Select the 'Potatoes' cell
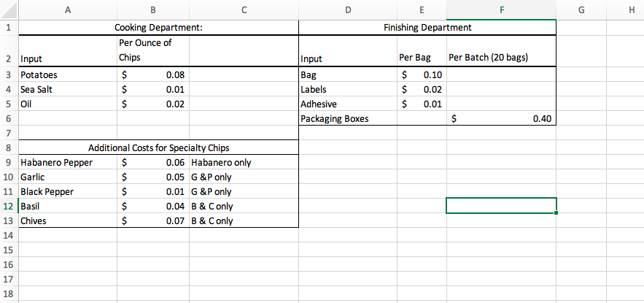 [68, 74]
